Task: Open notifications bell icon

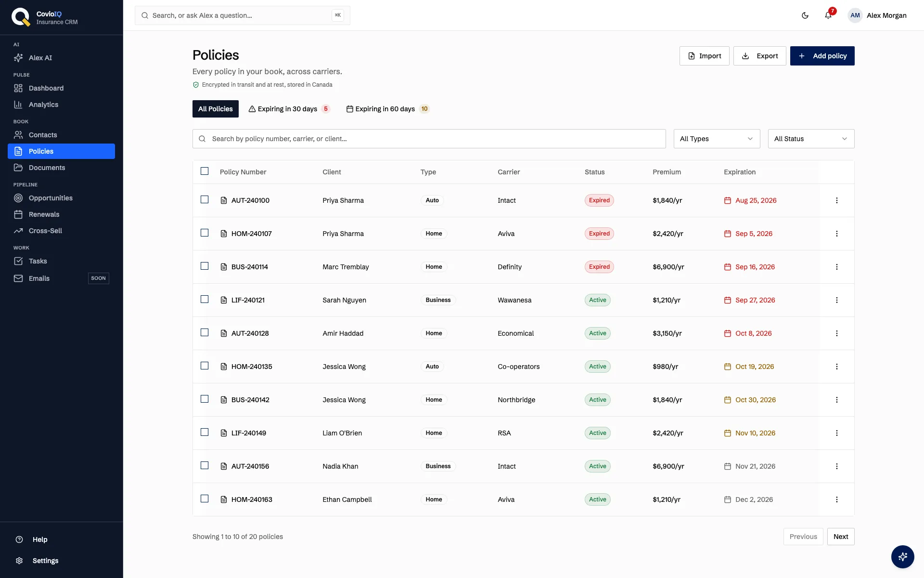Action: tap(828, 15)
